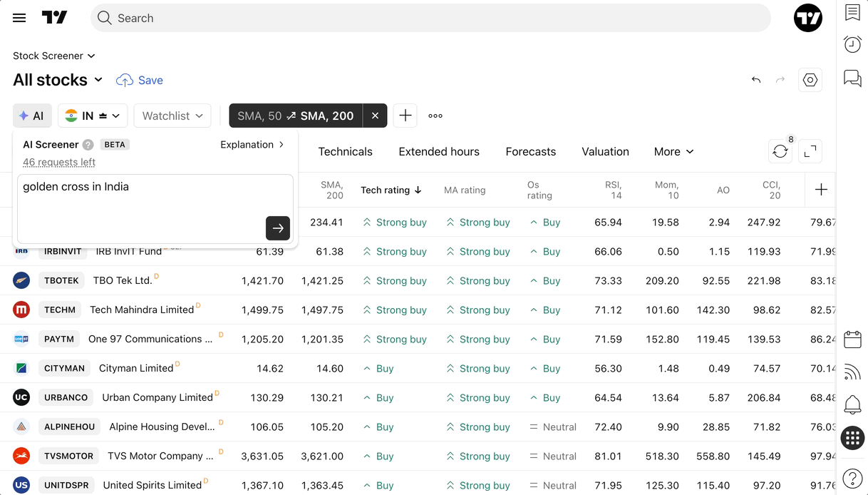Toggle fullscreen table view

(810, 151)
